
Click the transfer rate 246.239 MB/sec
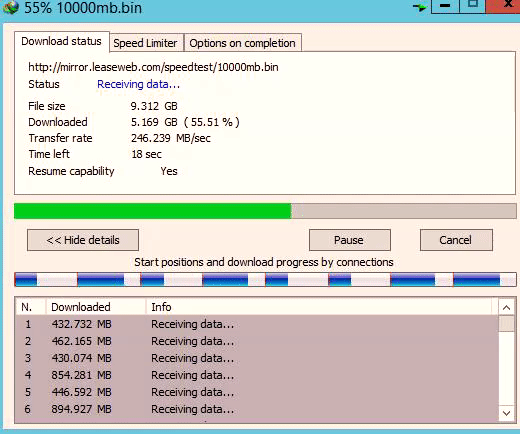[x=171, y=138]
